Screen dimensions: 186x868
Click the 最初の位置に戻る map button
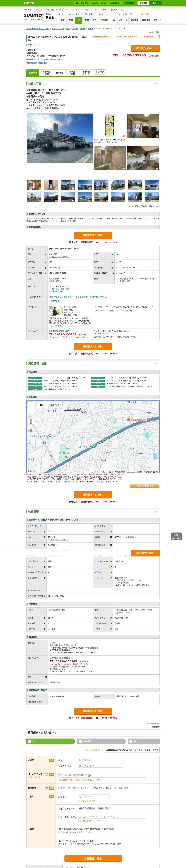(73, 409)
